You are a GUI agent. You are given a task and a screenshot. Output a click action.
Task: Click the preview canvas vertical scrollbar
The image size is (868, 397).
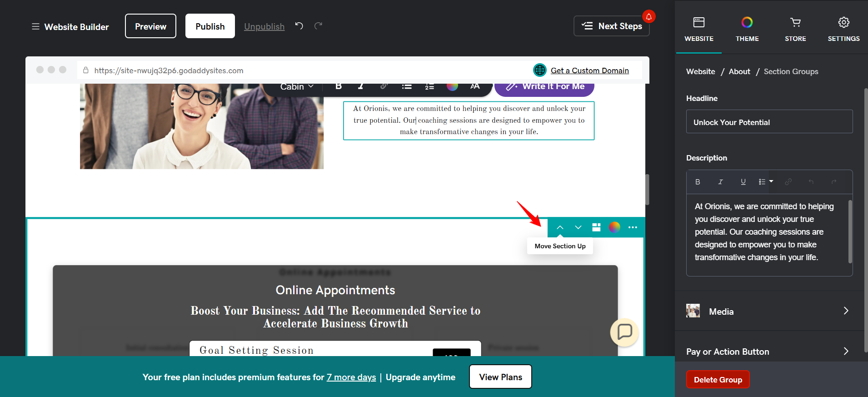[x=647, y=189]
